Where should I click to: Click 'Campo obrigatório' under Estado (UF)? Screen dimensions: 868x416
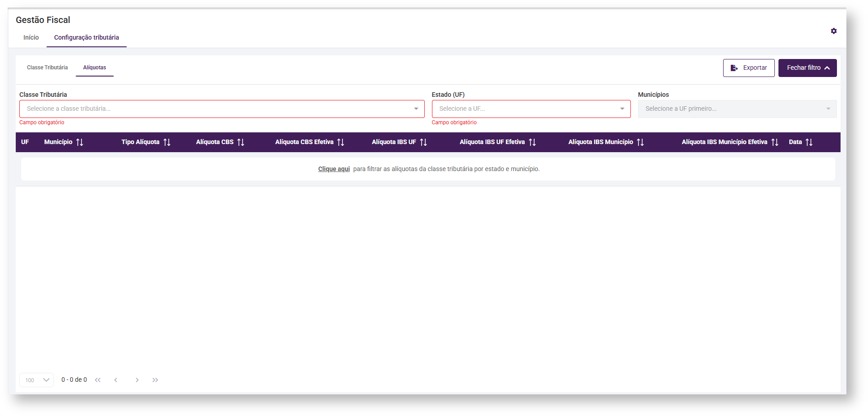[x=454, y=122]
